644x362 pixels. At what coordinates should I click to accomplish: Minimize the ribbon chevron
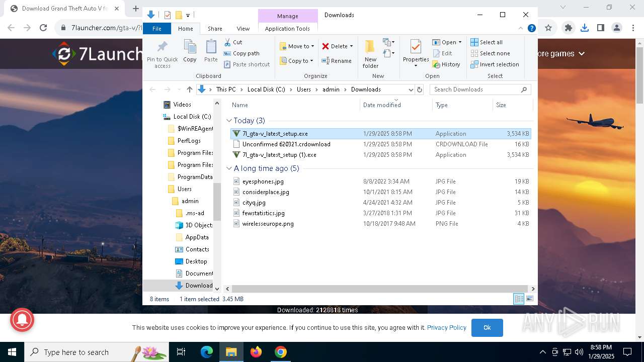(521, 29)
